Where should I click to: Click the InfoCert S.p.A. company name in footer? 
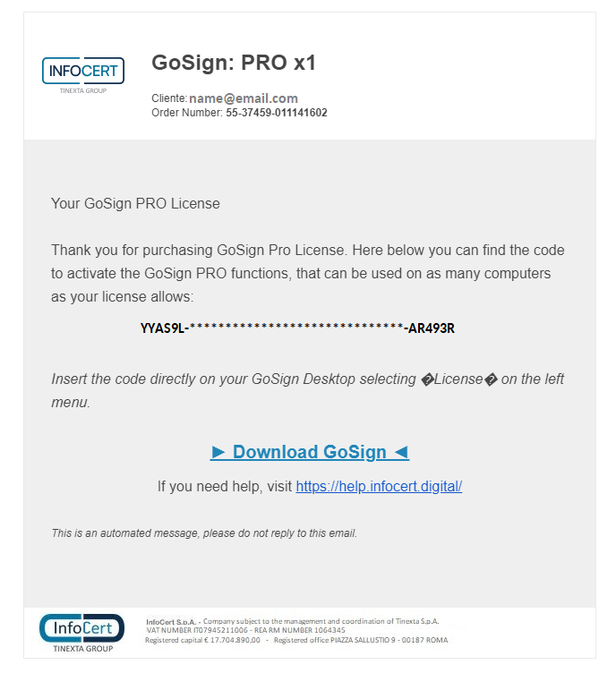(x=170, y=621)
